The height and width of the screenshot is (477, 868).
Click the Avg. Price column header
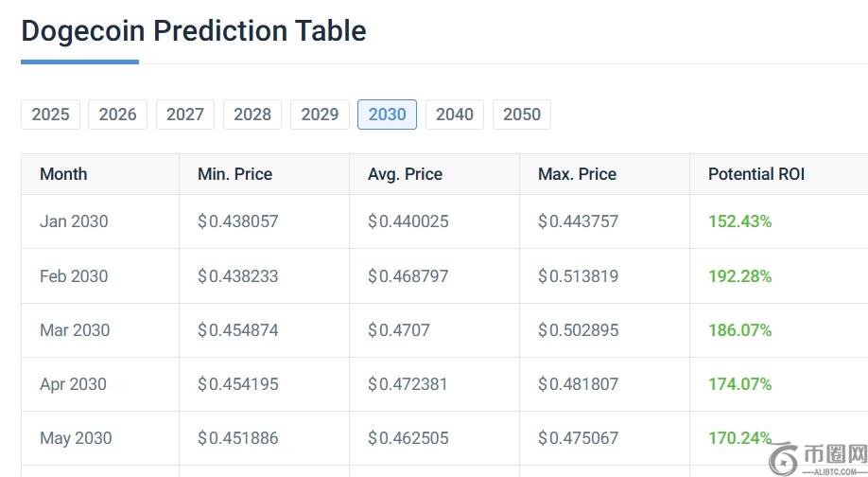(x=405, y=174)
